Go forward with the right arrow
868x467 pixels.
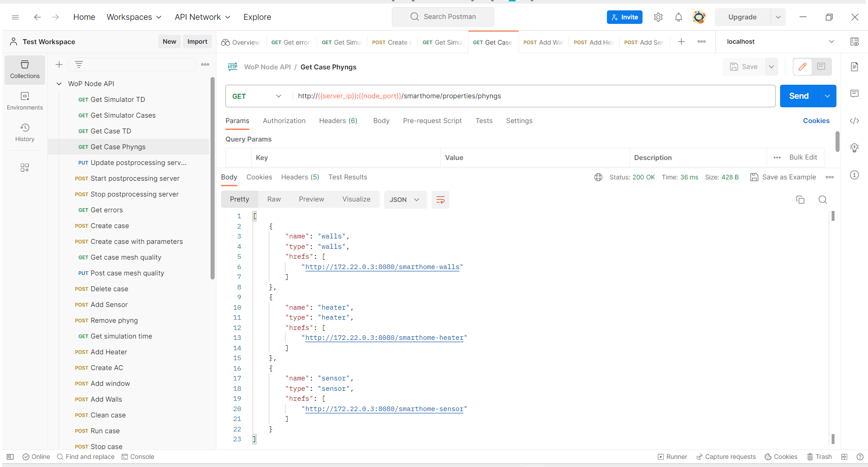coord(55,17)
